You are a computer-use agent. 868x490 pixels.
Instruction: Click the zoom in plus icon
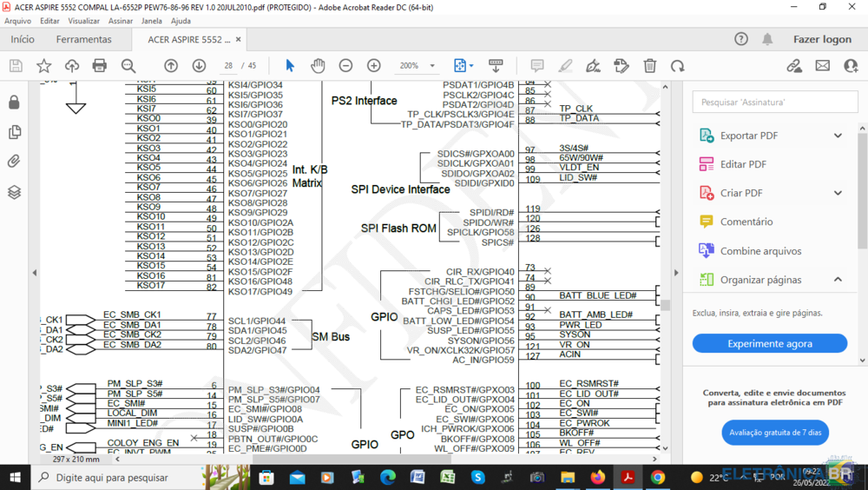373,66
